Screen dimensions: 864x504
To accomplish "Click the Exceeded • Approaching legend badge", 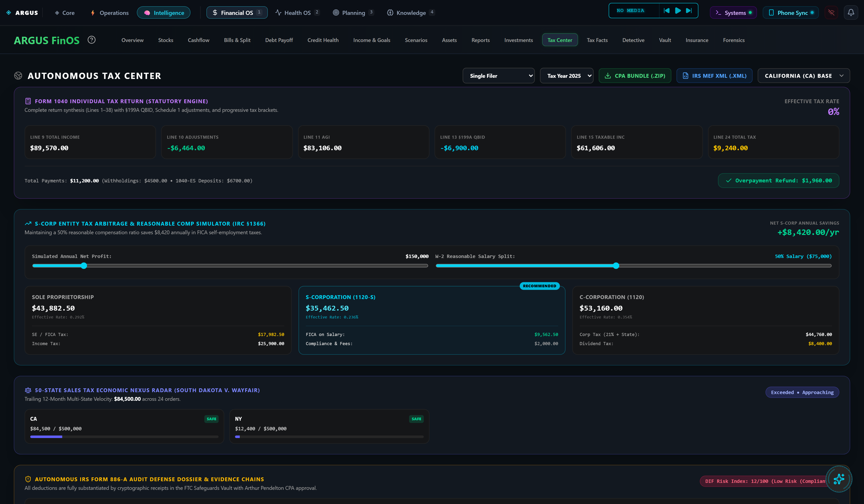I will click(802, 392).
